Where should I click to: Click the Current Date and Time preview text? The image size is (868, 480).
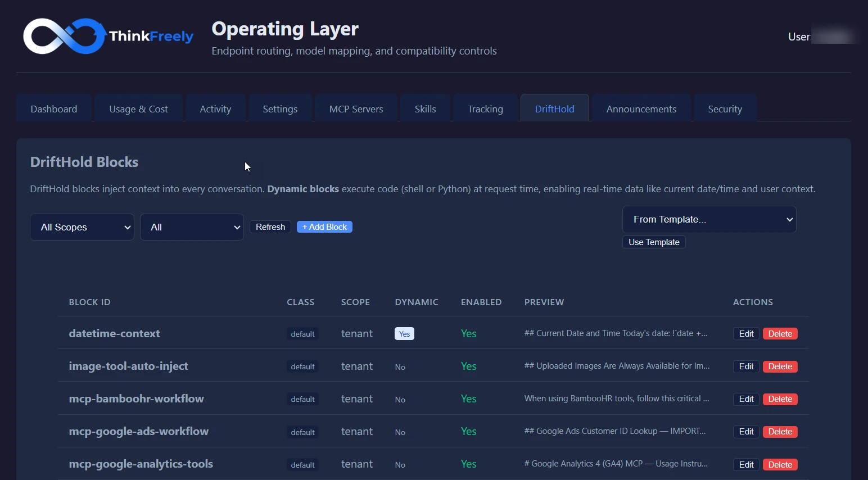pos(616,333)
